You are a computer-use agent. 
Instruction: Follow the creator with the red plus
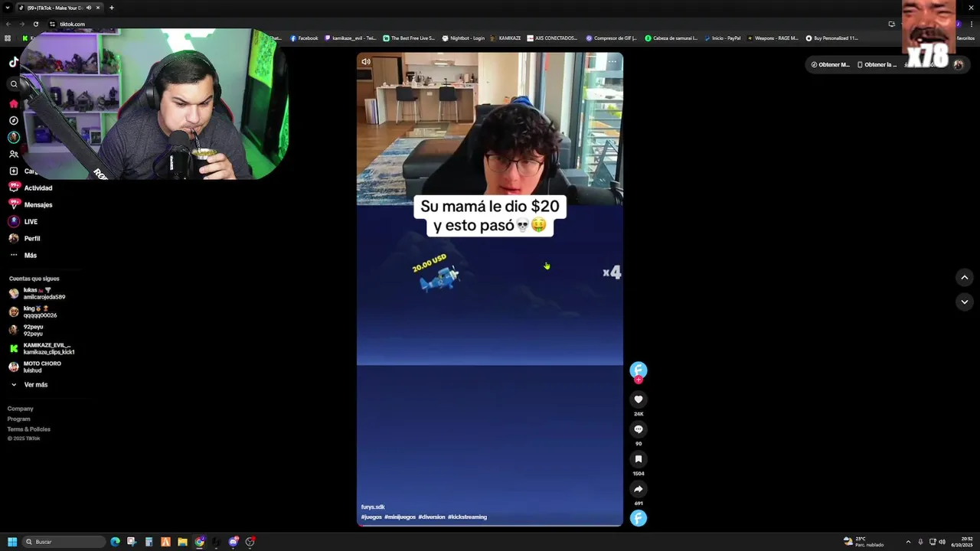[639, 380]
